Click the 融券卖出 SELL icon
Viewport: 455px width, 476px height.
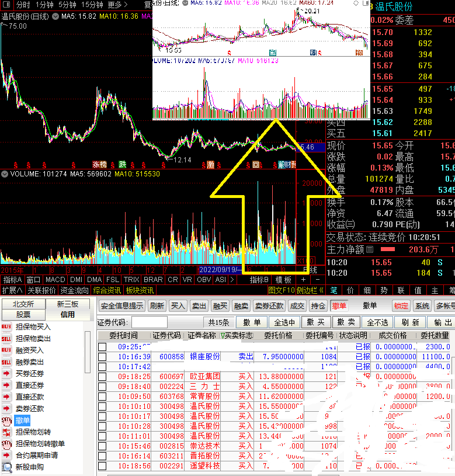6,362
